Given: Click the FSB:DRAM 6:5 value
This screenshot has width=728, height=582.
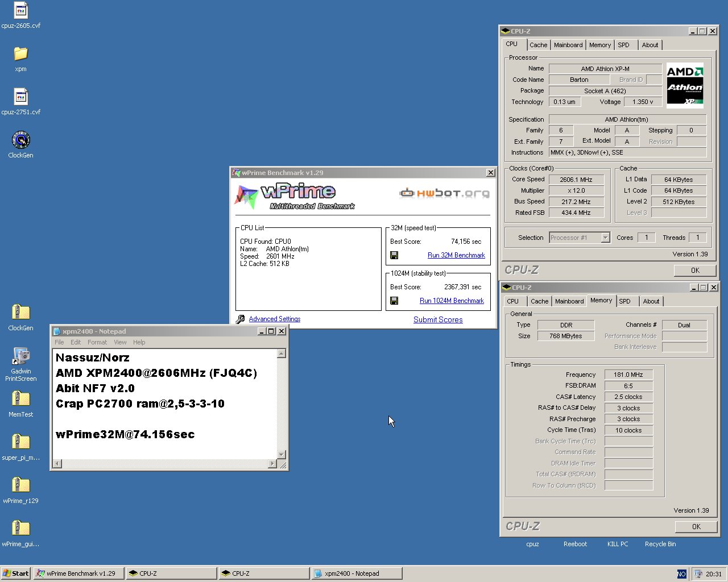Looking at the screenshot, I should (x=628, y=386).
